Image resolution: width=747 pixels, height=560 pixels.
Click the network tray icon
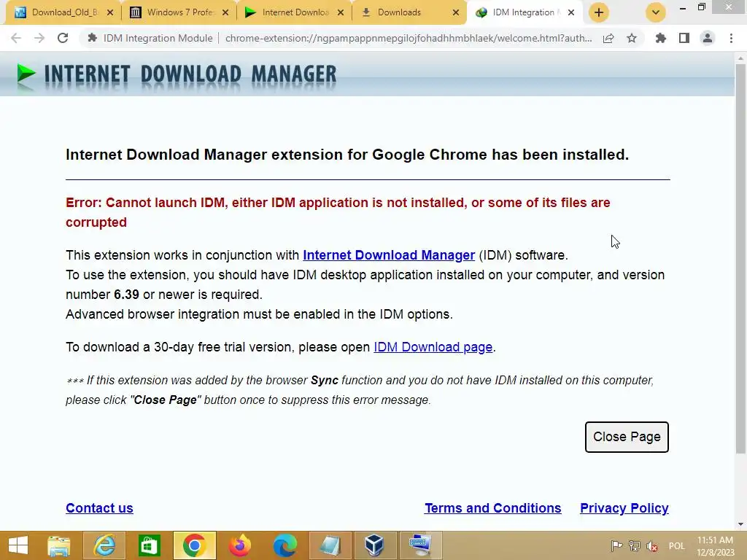click(x=635, y=545)
